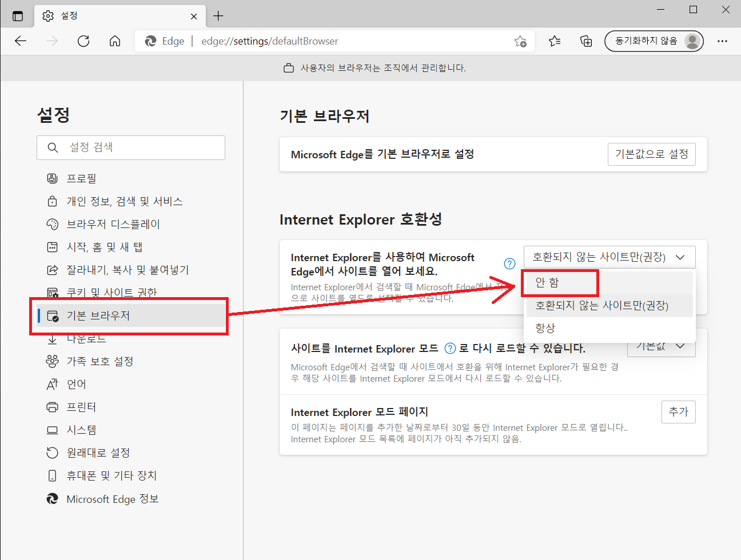
Task: Choose 안 함 from the dropdown list
Action: coord(609,282)
